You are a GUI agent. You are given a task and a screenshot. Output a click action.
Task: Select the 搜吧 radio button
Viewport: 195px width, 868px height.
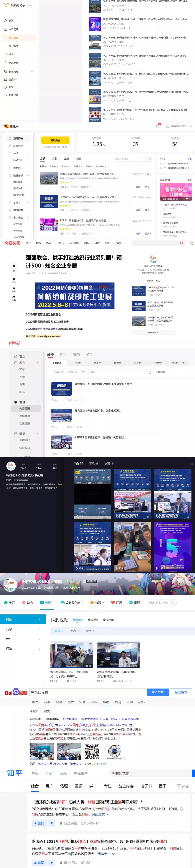43,711
